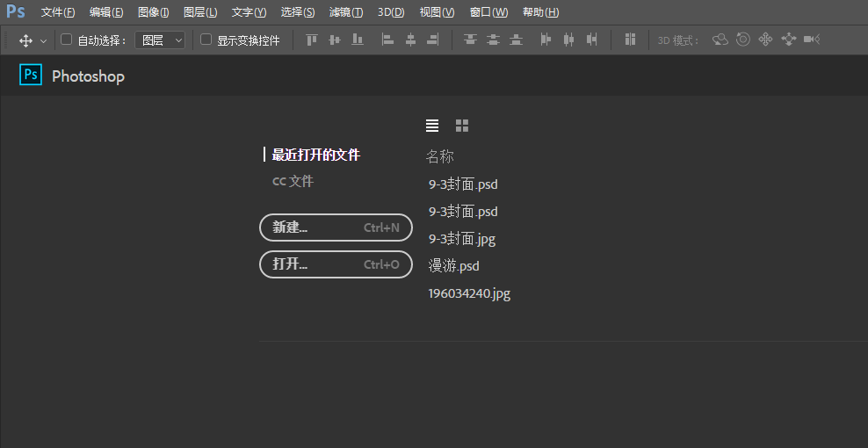
Task: Open the 窗口(W) menu
Action: point(488,12)
